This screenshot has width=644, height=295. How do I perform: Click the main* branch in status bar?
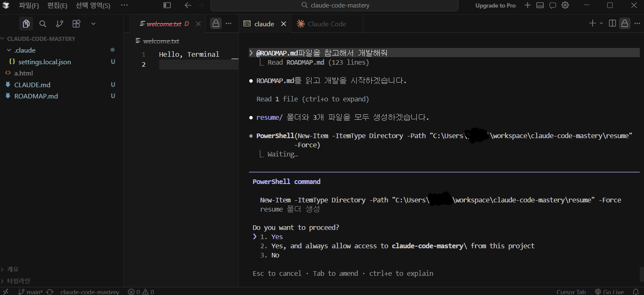30,292
